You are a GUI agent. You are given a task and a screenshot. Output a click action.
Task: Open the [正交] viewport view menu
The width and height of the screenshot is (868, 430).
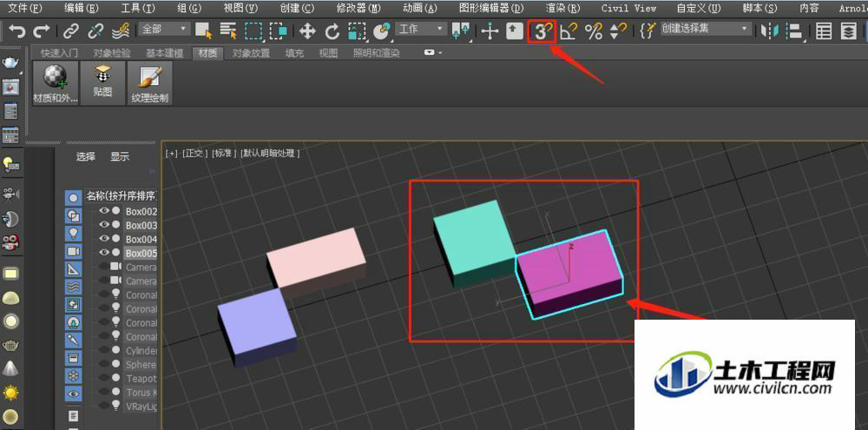click(x=194, y=154)
